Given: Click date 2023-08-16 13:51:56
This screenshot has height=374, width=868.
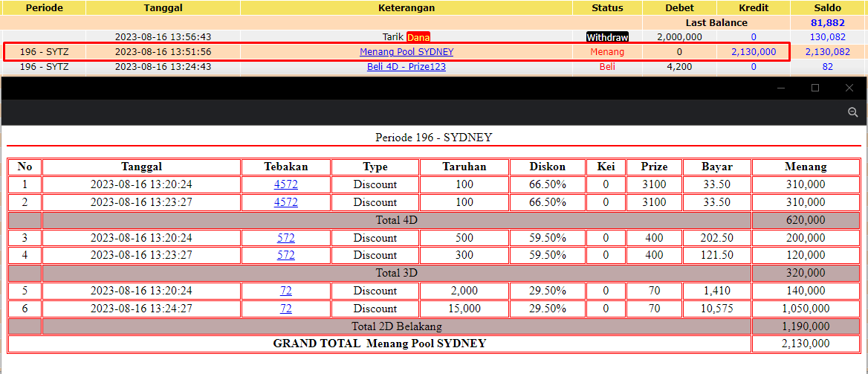Looking at the screenshot, I should point(163,52).
